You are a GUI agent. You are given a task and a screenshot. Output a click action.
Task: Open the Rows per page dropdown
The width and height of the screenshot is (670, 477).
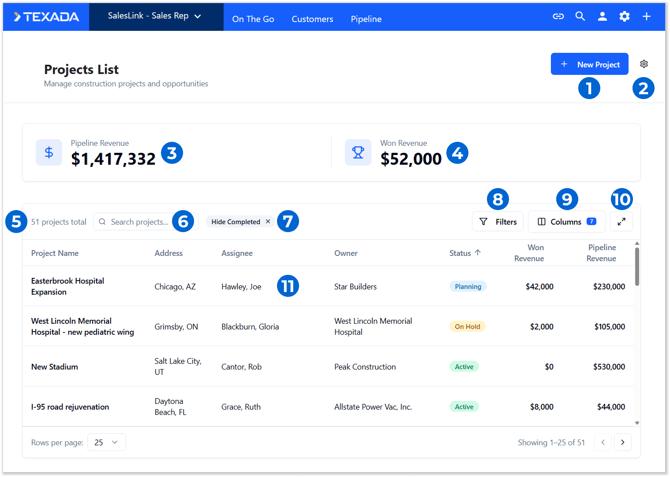(106, 442)
